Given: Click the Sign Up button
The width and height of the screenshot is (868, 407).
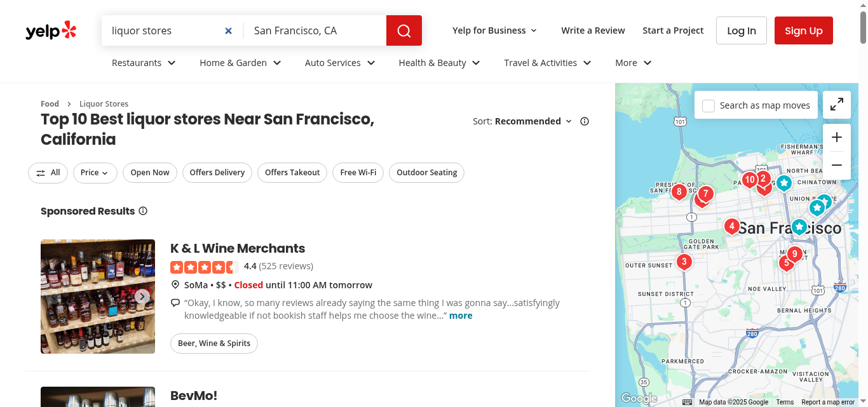Looking at the screenshot, I should 803,30.
